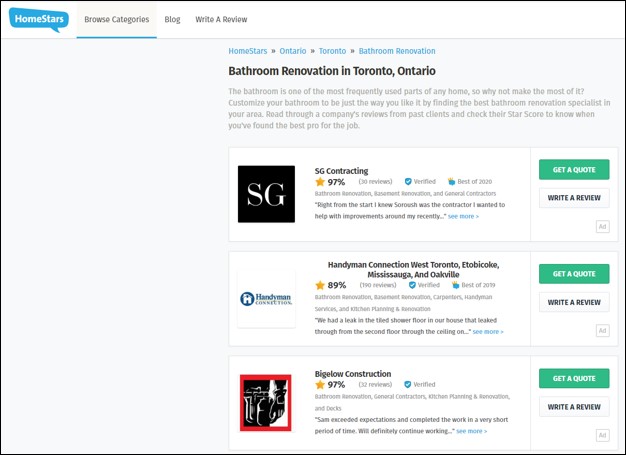Click the Ad badge on Handyman Connection card
The width and height of the screenshot is (626, 455).
coord(602,330)
